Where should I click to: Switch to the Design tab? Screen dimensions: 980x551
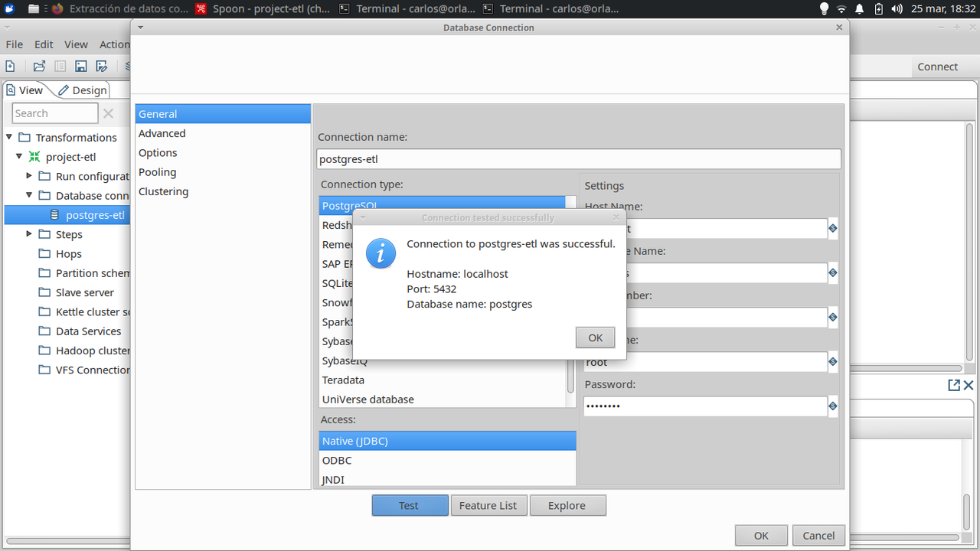pyautogui.click(x=83, y=90)
